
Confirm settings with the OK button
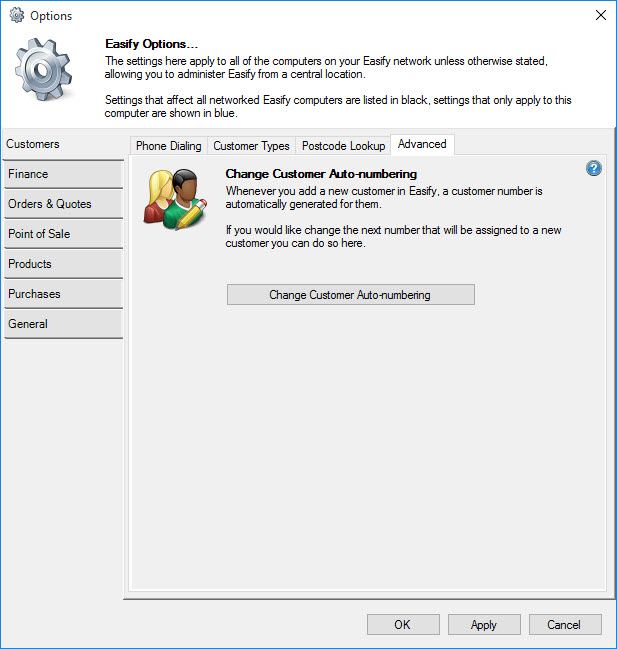point(402,624)
